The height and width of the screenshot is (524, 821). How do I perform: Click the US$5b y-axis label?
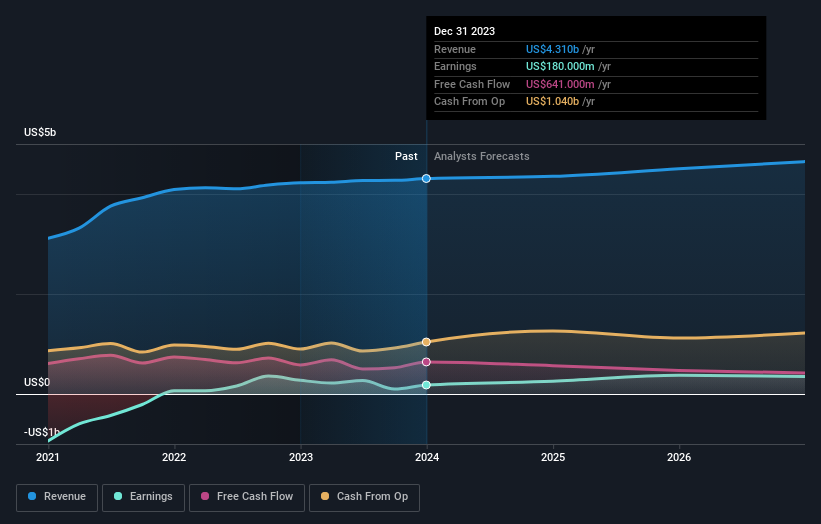[x=40, y=132]
